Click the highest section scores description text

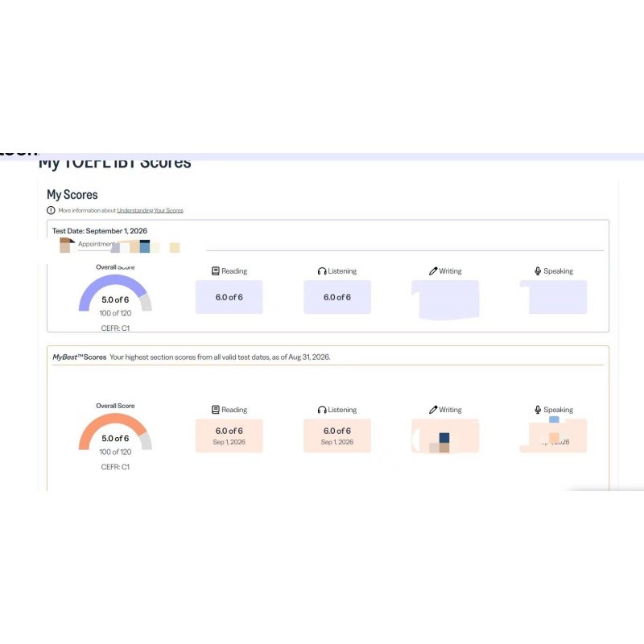coord(220,357)
